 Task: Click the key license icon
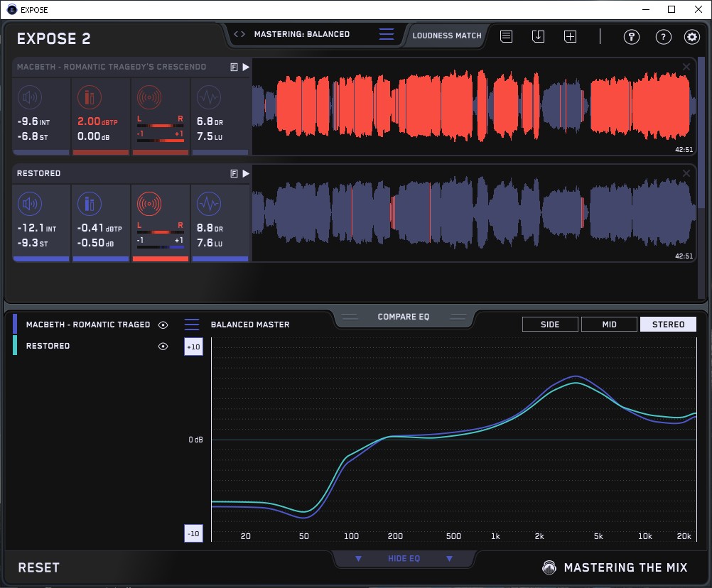631,37
